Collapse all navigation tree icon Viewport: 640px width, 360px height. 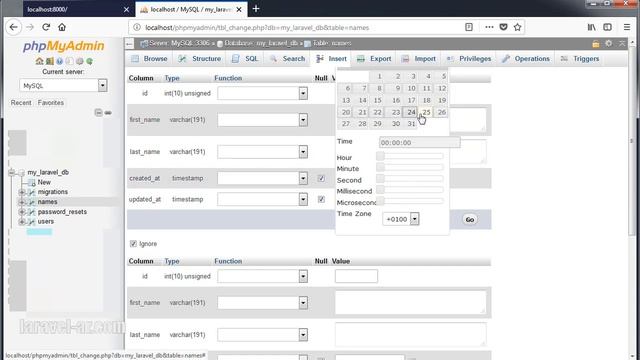(x=98, y=112)
